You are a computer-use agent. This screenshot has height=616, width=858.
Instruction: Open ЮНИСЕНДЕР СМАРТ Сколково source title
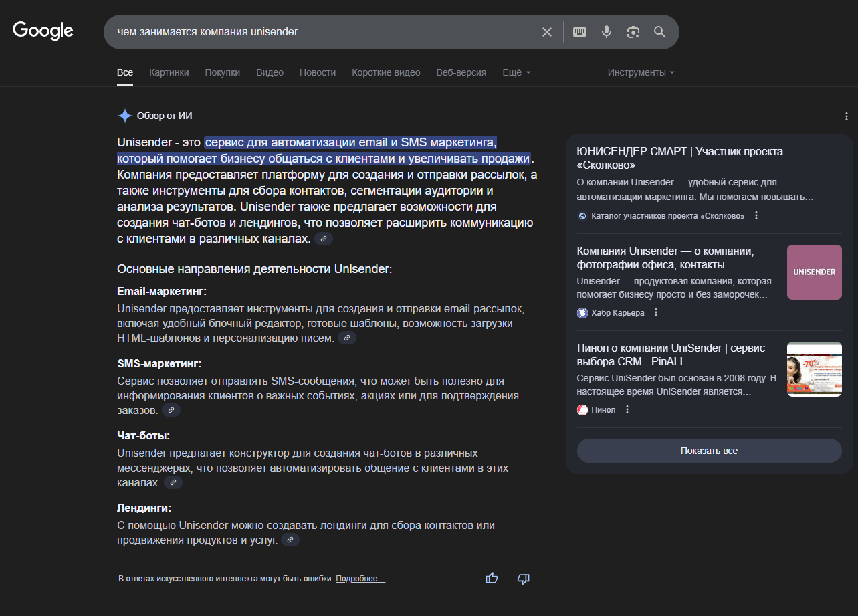680,158
